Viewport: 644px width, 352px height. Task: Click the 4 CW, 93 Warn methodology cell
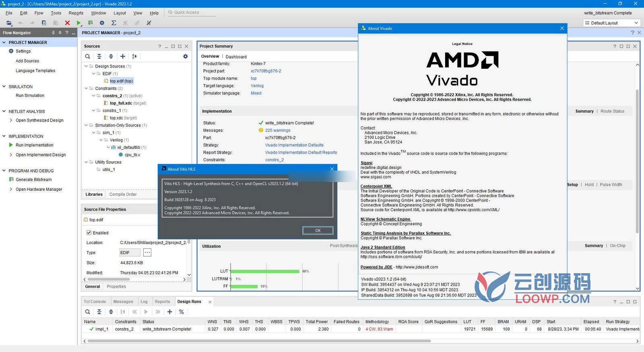coord(379,329)
